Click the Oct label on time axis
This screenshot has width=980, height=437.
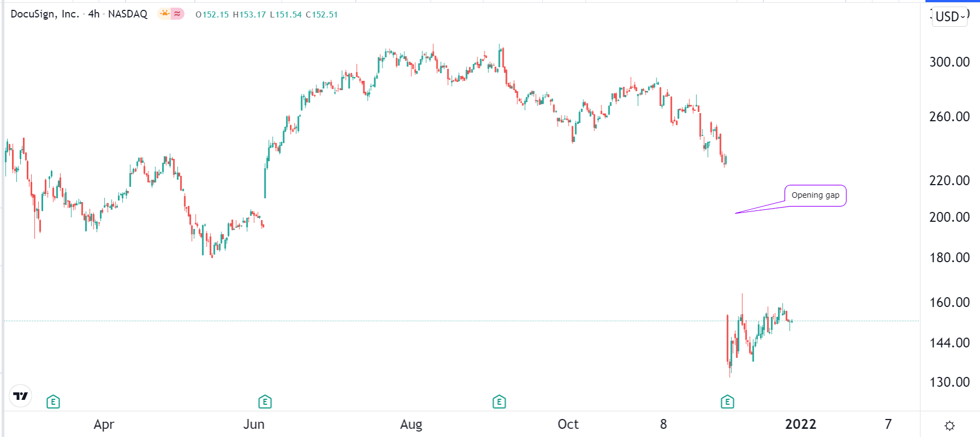568,424
